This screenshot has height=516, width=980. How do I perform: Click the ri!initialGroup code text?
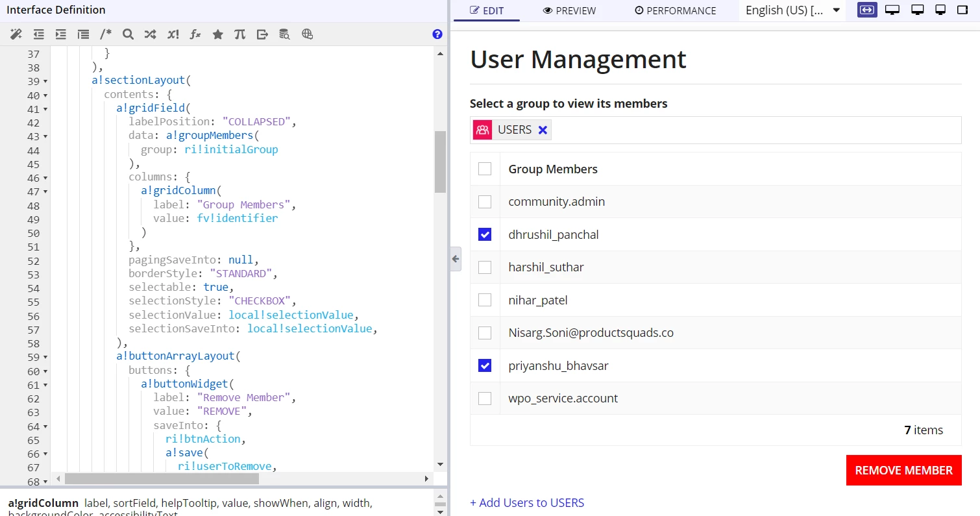(x=231, y=149)
